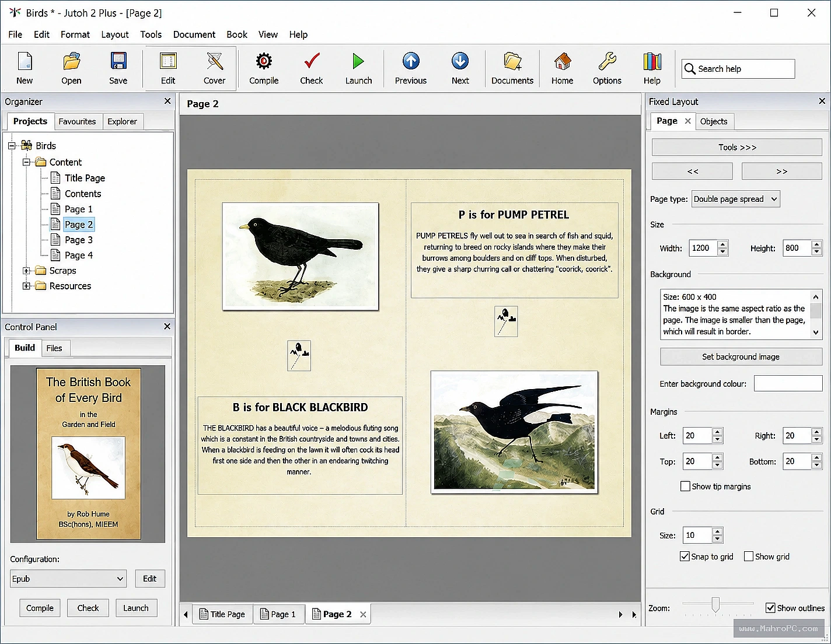Toggle the Snap to grid checkbox
This screenshot has height=644, width=831.
pos(685,556)
